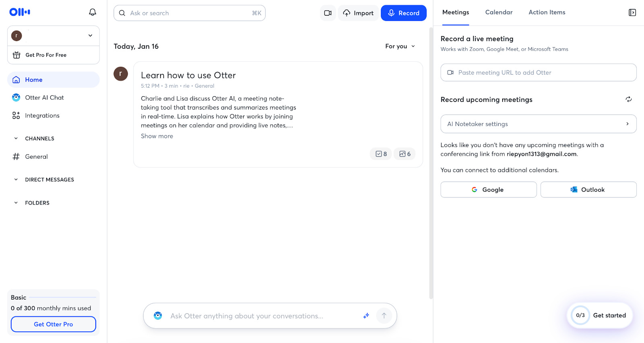Refresh the upcoming meetings list
The height and width of the screenshot is (343, 644).
click(x=628, y=99)
